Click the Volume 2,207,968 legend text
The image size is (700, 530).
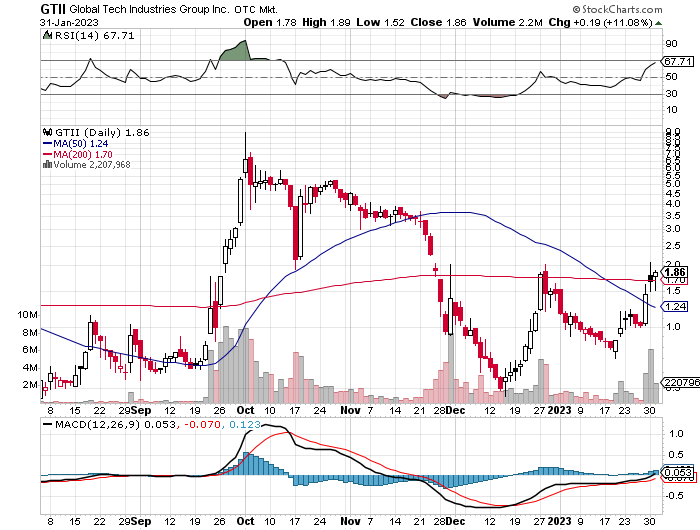pos(92,165)
